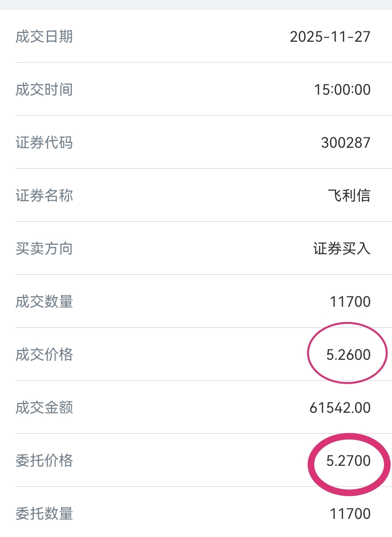The height and width of the screenshot is (537, 392).
Task: Tap the 成交金额 label
Action: coord(44,408)
